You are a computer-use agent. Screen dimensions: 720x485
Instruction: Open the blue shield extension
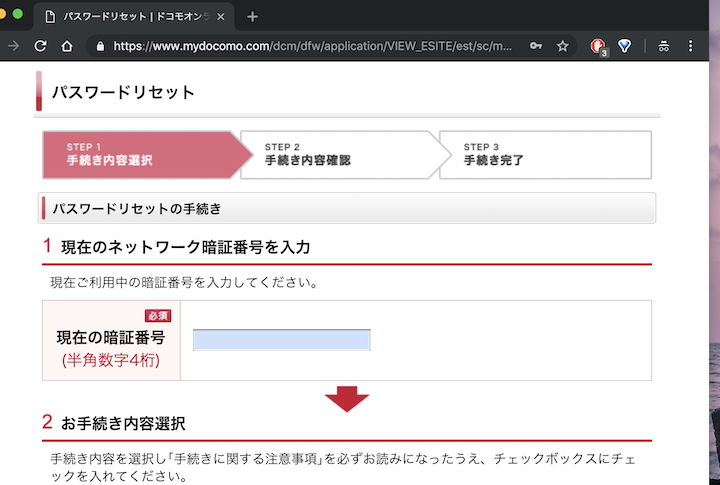pyautogui.click(x=625, y=46)
